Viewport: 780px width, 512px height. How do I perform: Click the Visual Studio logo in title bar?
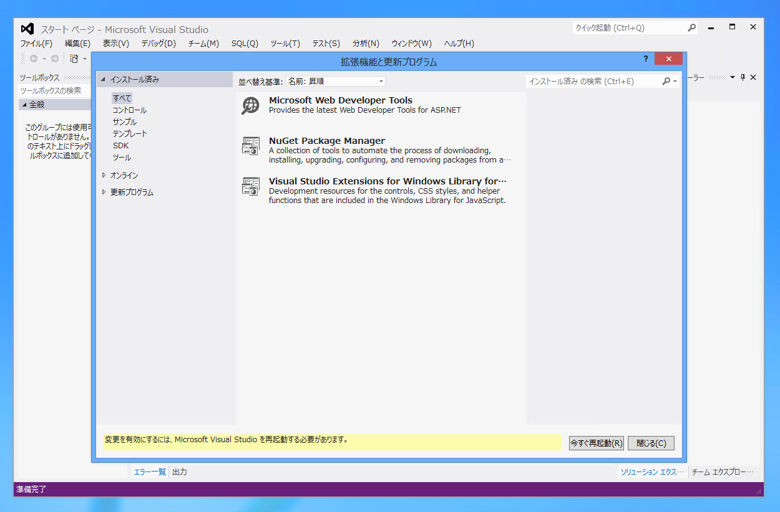coord(27,29)
